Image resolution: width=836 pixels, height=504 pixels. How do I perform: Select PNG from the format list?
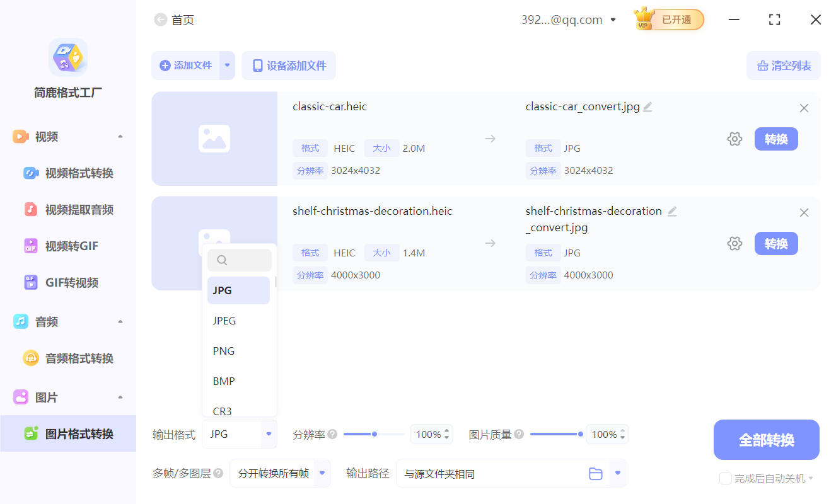(223, 350)
